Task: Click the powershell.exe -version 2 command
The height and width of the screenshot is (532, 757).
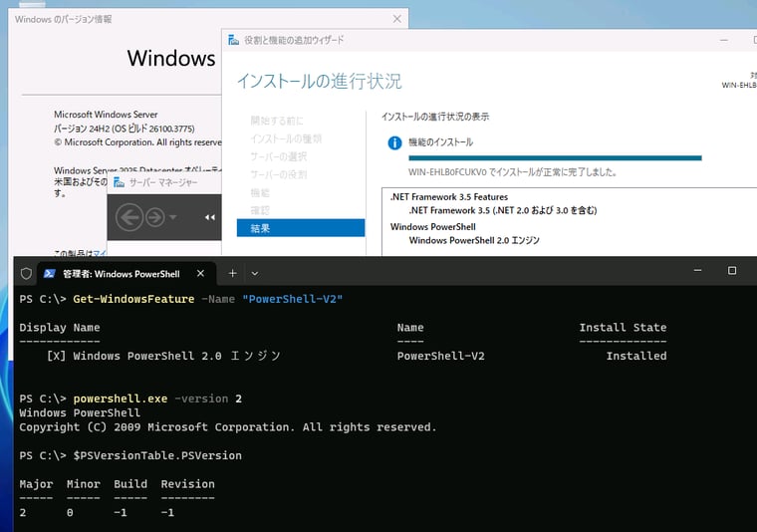Action: 157,399
